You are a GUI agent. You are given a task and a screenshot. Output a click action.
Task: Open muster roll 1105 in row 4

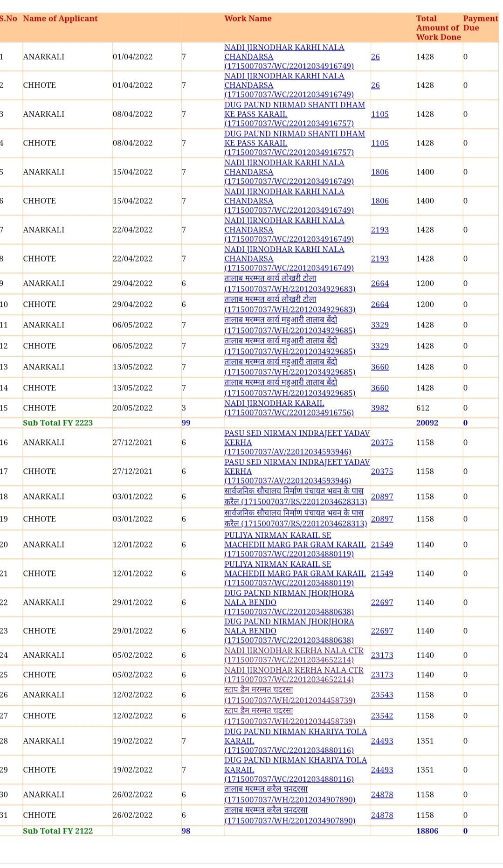pos(379,143)
